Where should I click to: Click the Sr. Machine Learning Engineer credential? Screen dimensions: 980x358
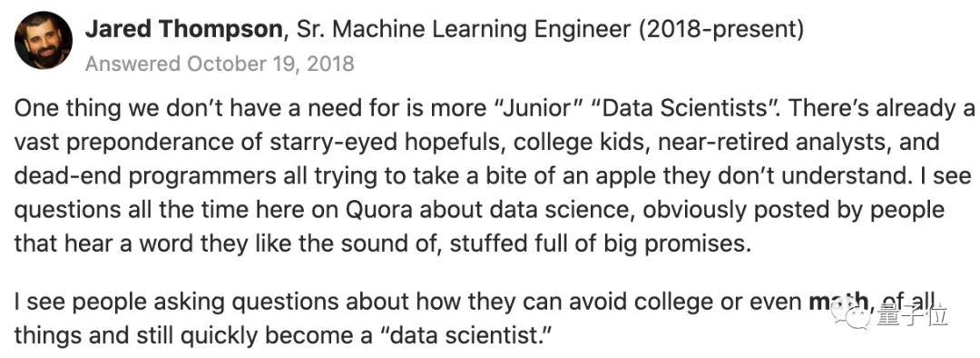461,29
